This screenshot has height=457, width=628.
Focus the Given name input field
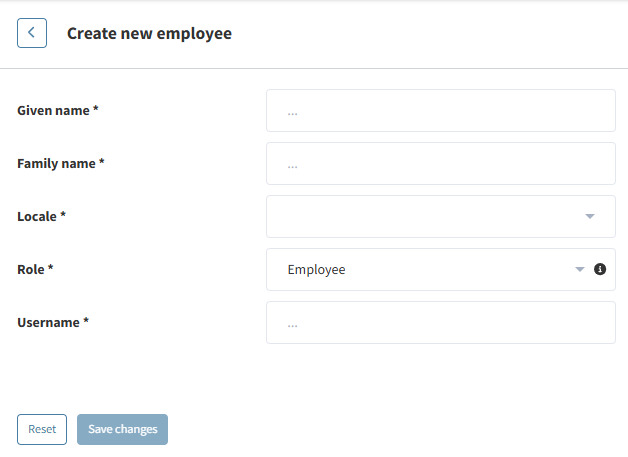(x=440, y=111)
